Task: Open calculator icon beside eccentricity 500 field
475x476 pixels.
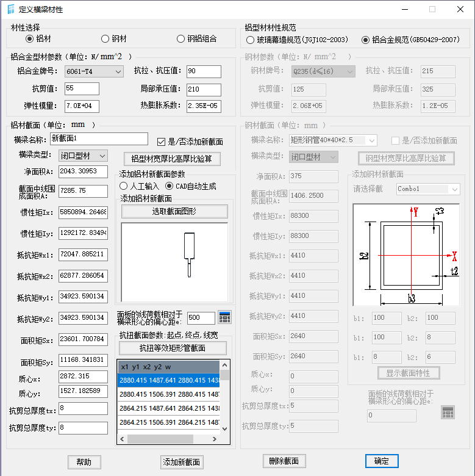Action: click(224, 317)
